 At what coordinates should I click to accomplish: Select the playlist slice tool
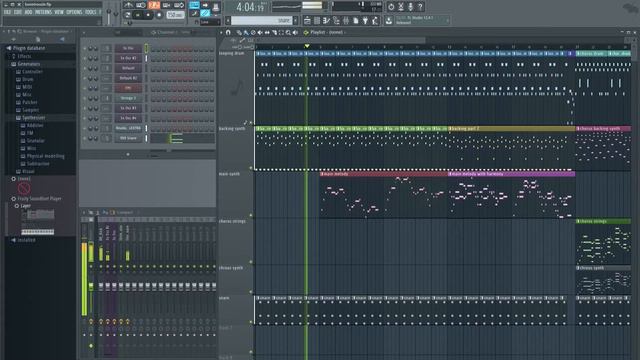274,32
